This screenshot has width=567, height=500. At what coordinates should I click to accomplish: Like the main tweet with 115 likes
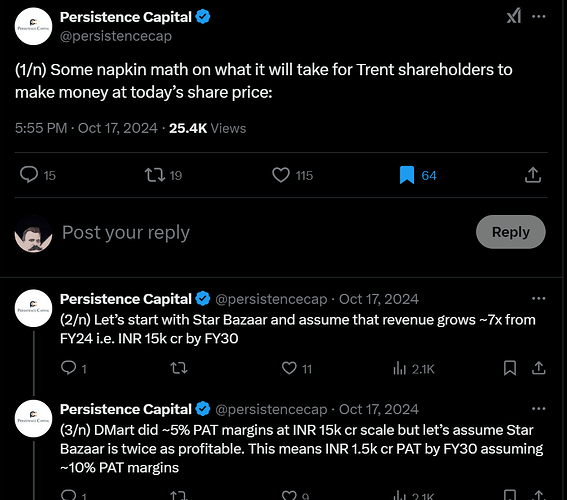pos(281,175)
